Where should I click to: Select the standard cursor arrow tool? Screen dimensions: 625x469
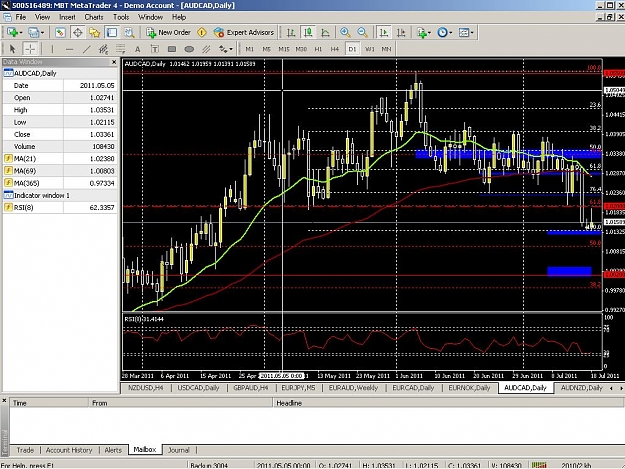coord(12,49)
